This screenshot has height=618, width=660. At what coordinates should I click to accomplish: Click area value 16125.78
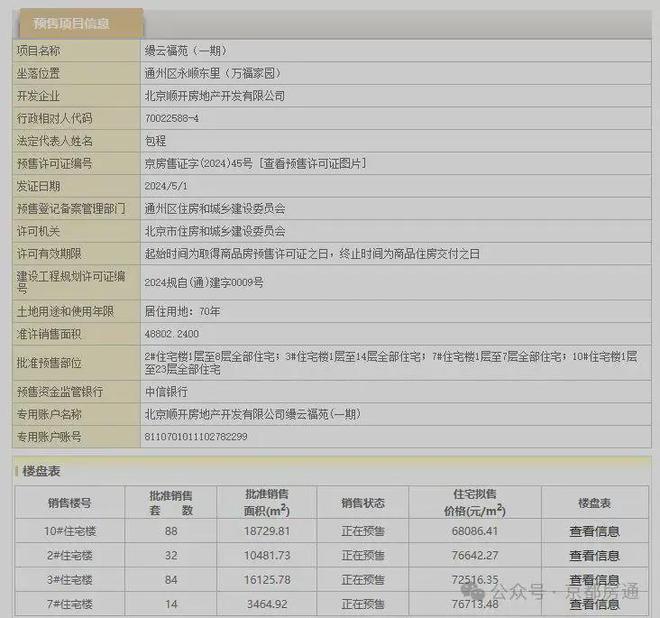pos(267,580)
